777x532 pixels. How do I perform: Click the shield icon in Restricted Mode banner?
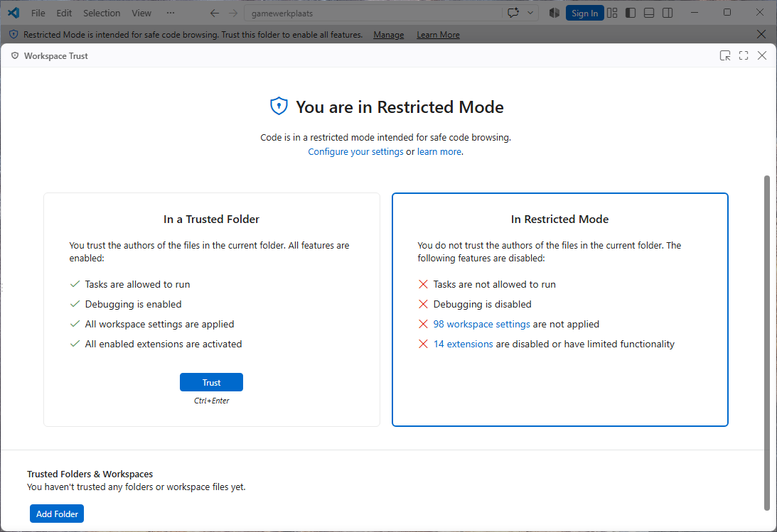point(14,35)
